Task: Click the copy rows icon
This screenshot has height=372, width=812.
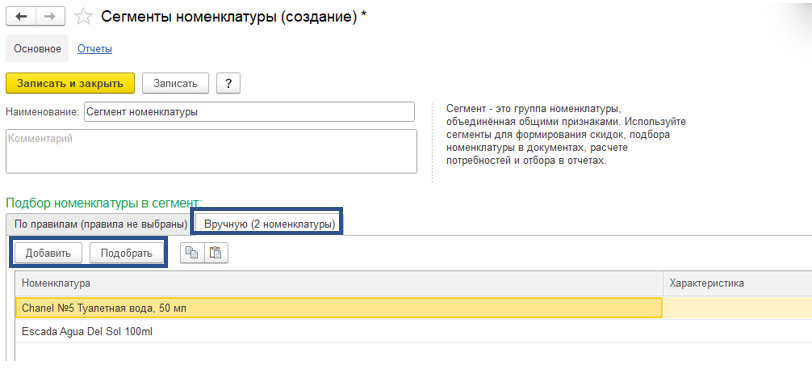Action: point(192,253)
